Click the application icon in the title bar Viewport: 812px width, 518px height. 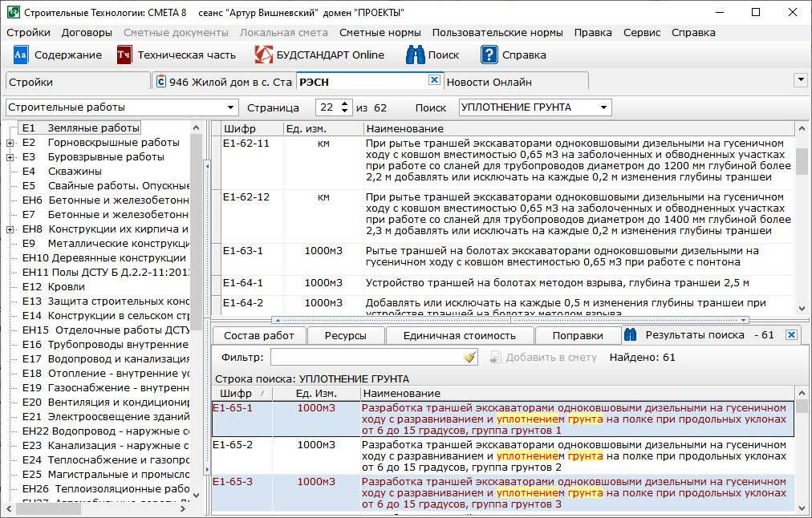tap(13, 12)
